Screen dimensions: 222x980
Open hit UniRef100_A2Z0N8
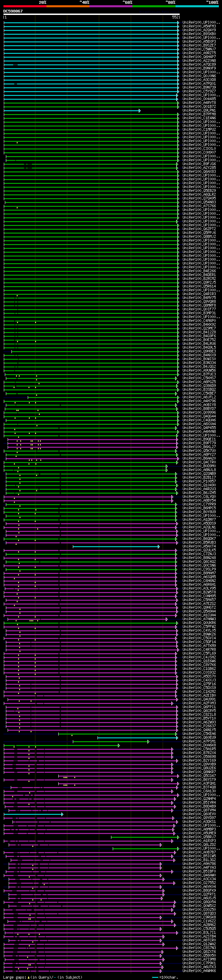[199, 61]
